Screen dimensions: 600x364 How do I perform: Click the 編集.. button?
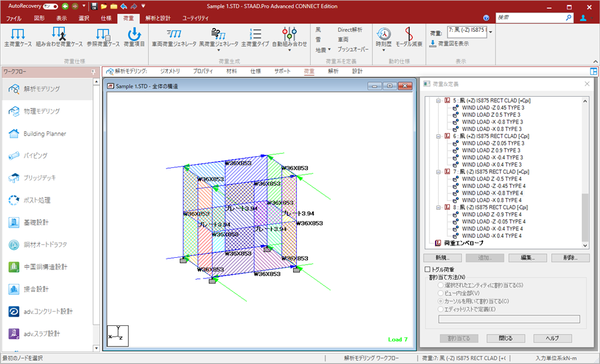[527, 258]
